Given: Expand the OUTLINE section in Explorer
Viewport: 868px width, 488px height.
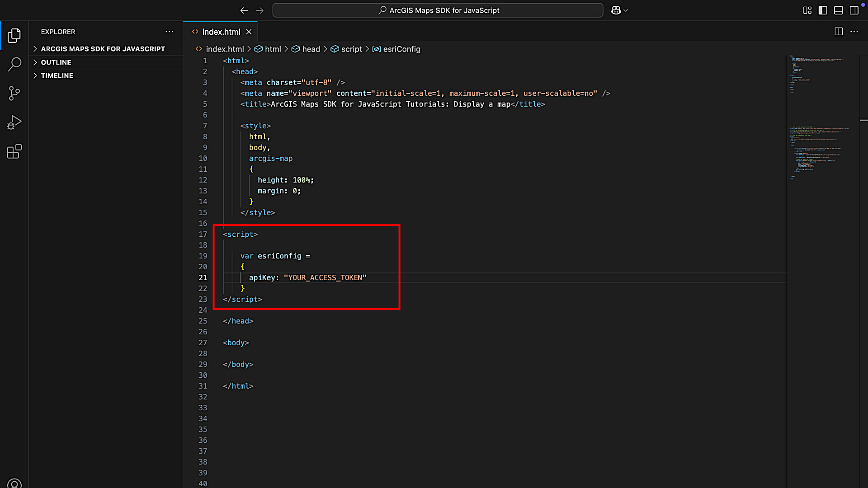Looking at the screenshot, I should point(56,62).
